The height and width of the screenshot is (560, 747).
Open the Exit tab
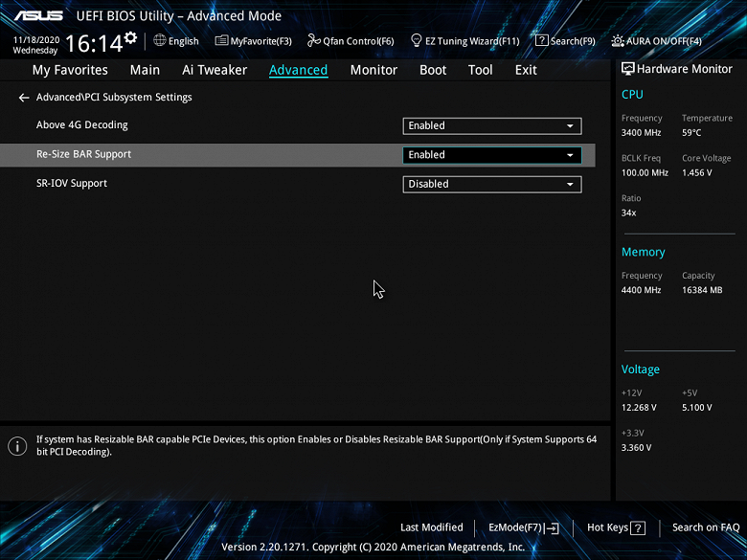[526, 70]
